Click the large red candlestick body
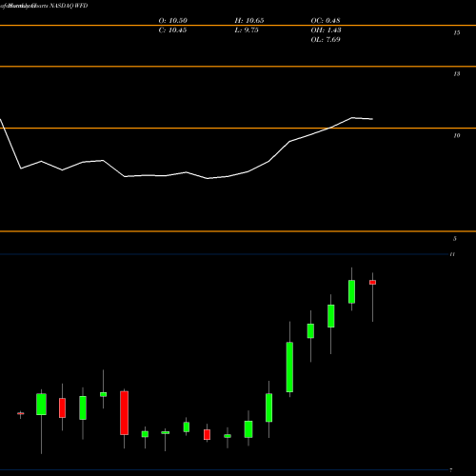This screenshot has width=476, height=476. (x=125, y=413)
